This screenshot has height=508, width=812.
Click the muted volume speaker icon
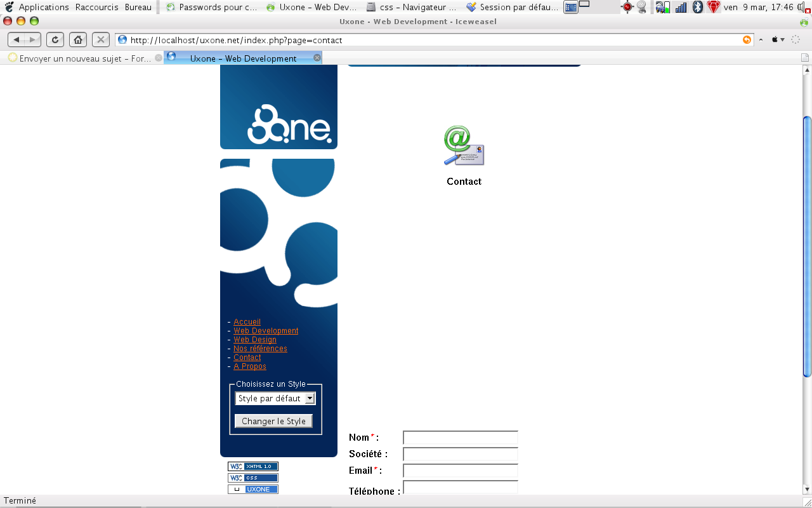click(804, 7)
